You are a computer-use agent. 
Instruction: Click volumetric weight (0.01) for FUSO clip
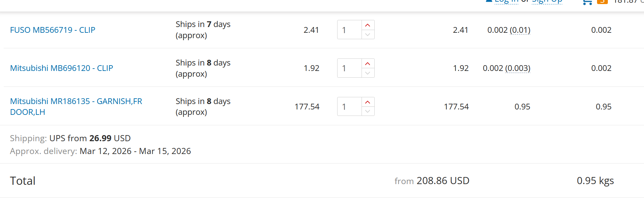pos(520,30)
